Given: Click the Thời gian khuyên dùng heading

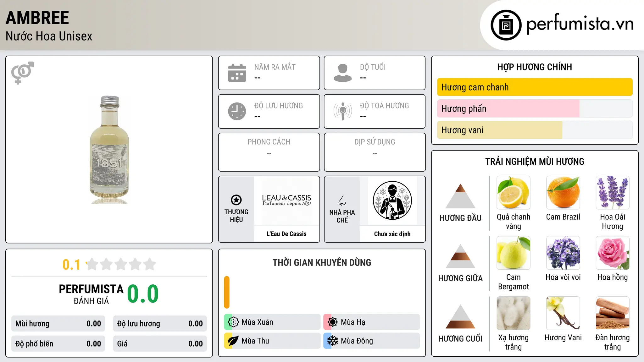Looking at the screenshot, I should [322, 263].
